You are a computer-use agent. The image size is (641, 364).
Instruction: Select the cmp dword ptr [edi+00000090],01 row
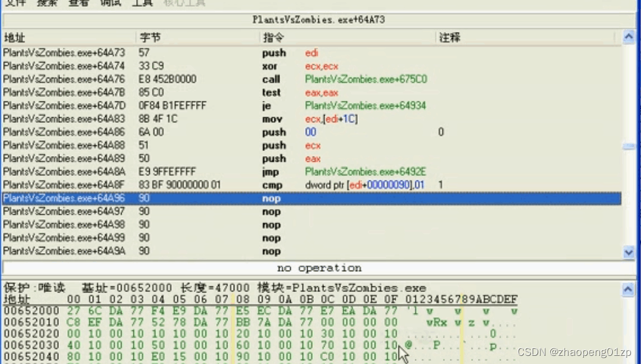pos(312,185)
